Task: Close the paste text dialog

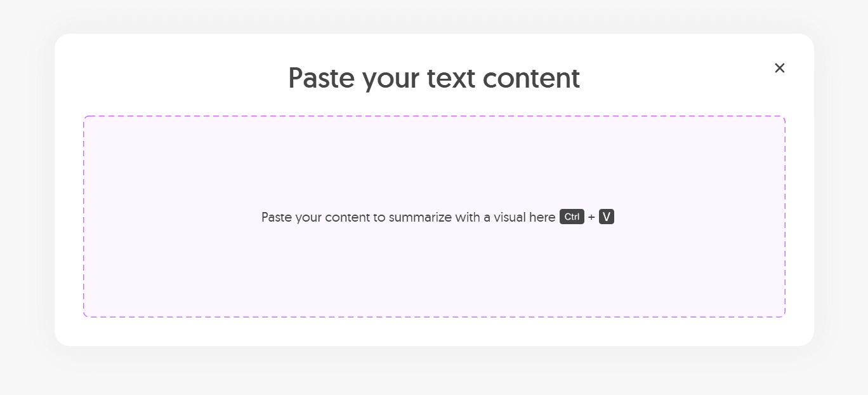Action: click(780, 68)
